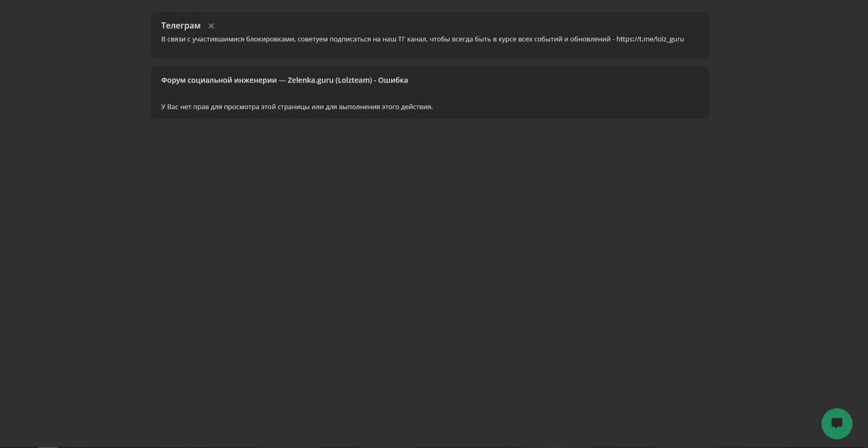Image resolution: width=868 pixels, height=448 pixels.
Task: Open the https://t.me/lolz_guru Telegram link
Action: point(650,39)
